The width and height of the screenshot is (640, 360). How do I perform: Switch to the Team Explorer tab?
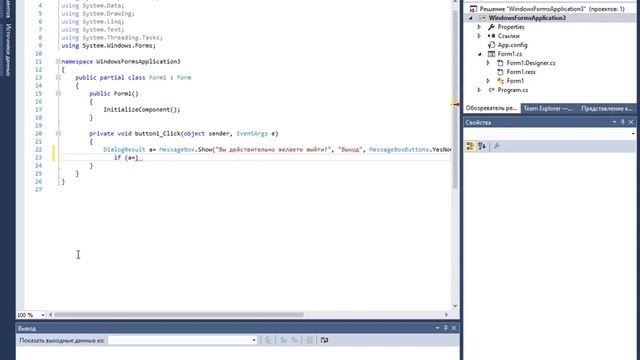tap(548, 109)
